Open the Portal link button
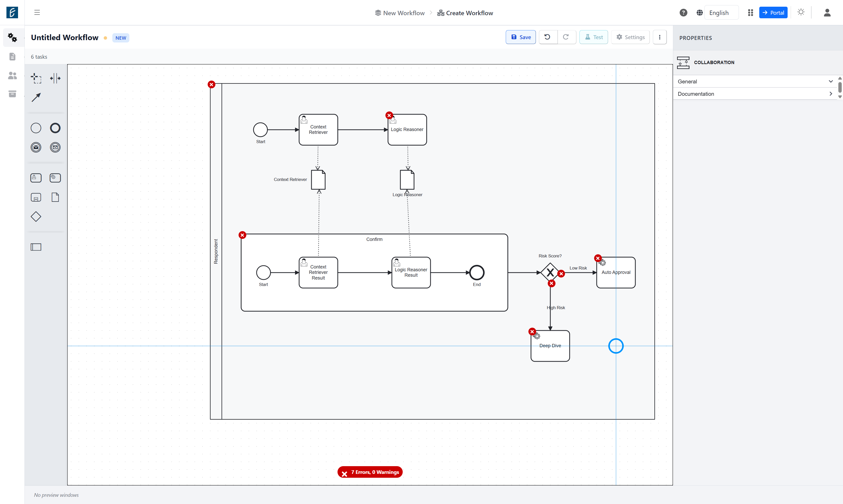The image size is (843, 504). [773, 13]
